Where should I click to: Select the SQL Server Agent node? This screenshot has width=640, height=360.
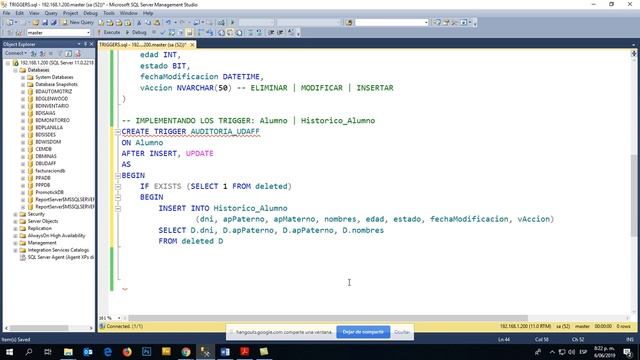coord(60,257)
